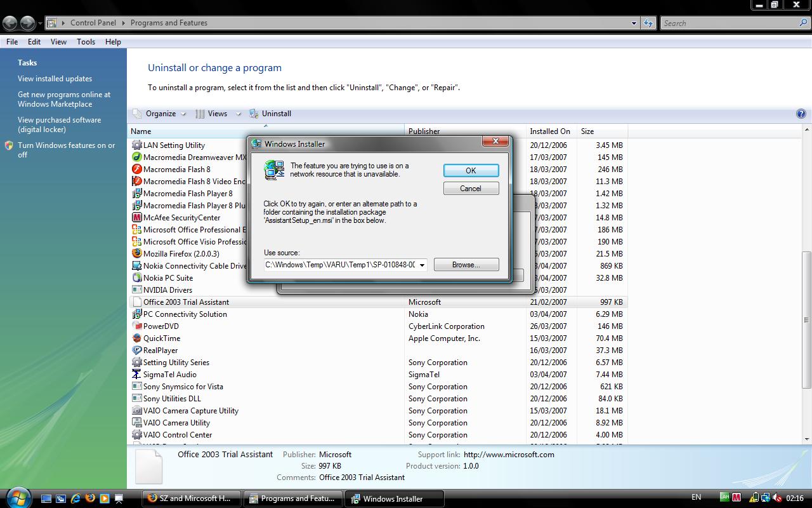
Task: Open Turn Windows features on or off
Action: click(67, 150)
